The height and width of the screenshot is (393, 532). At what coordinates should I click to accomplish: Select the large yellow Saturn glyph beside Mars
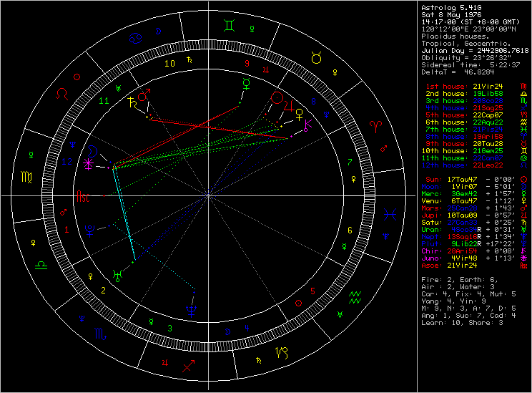[x=132, y=102]
